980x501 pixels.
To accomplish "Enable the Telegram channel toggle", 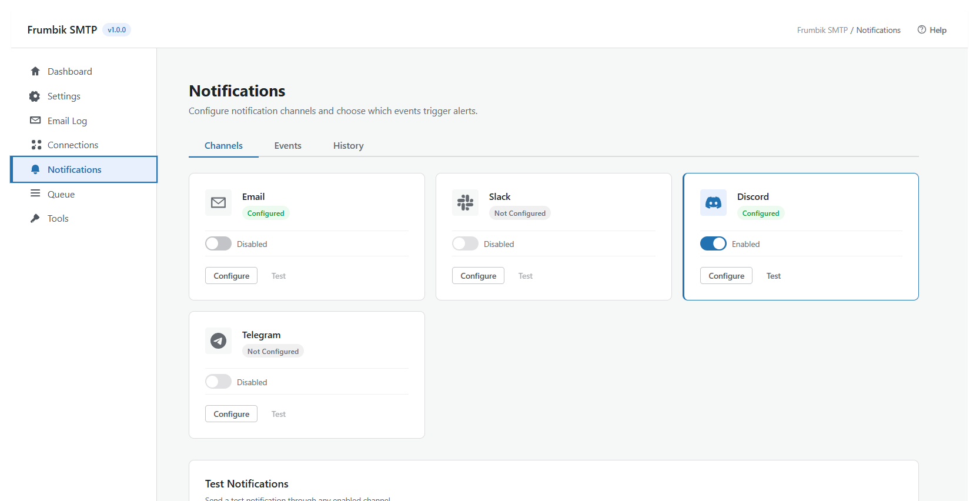I will point(218,382).
